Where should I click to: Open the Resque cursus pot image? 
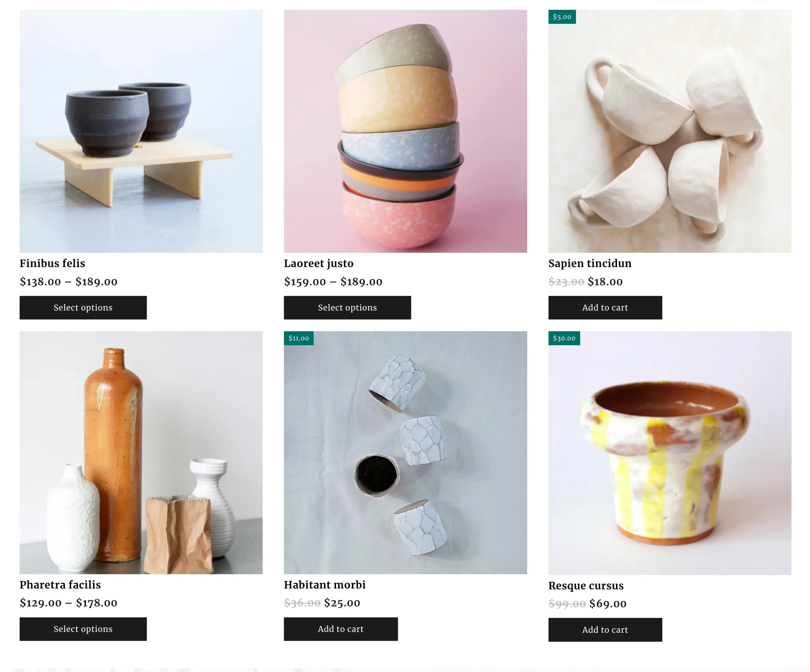click(x=670, y=453)
